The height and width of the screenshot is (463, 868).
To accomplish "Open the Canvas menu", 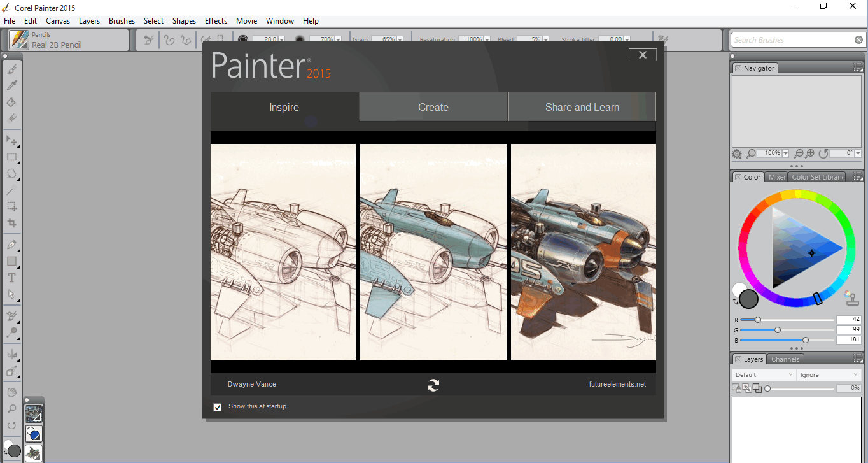I will click(x=58, y=21).
